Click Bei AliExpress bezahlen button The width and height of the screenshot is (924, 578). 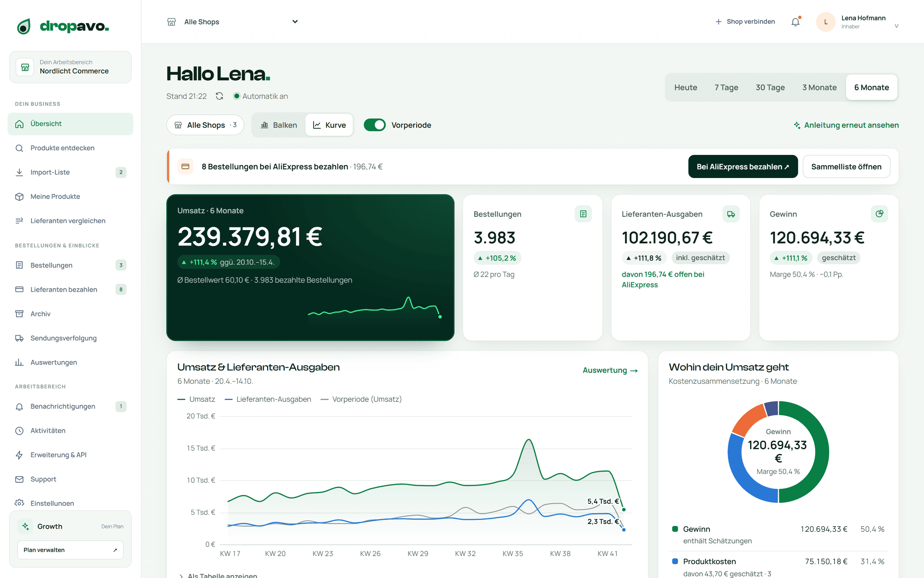(743, 166)
